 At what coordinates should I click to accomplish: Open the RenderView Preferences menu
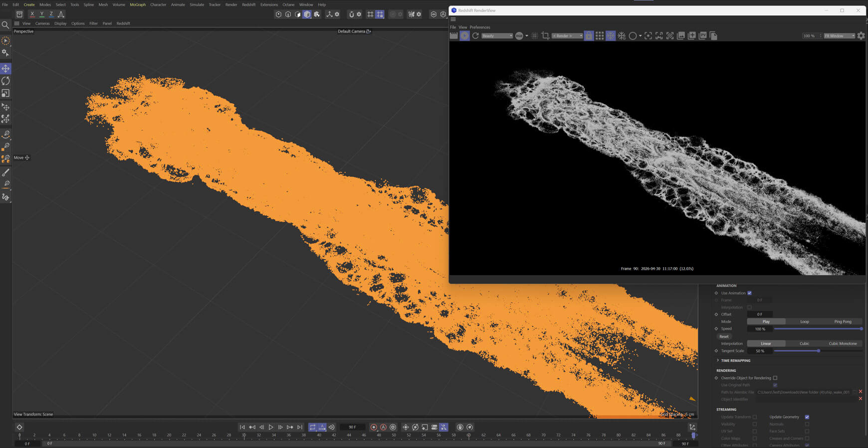480,27
